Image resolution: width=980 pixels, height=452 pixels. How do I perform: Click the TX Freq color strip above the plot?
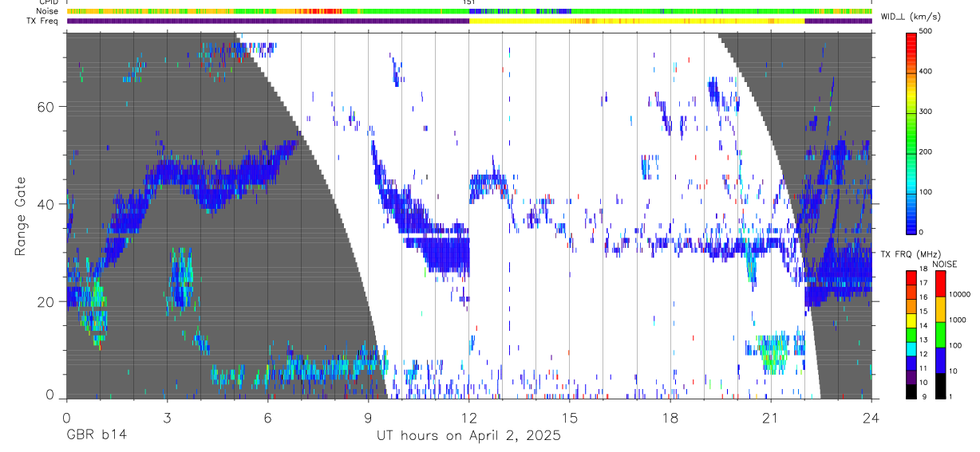tap(469, 21)
